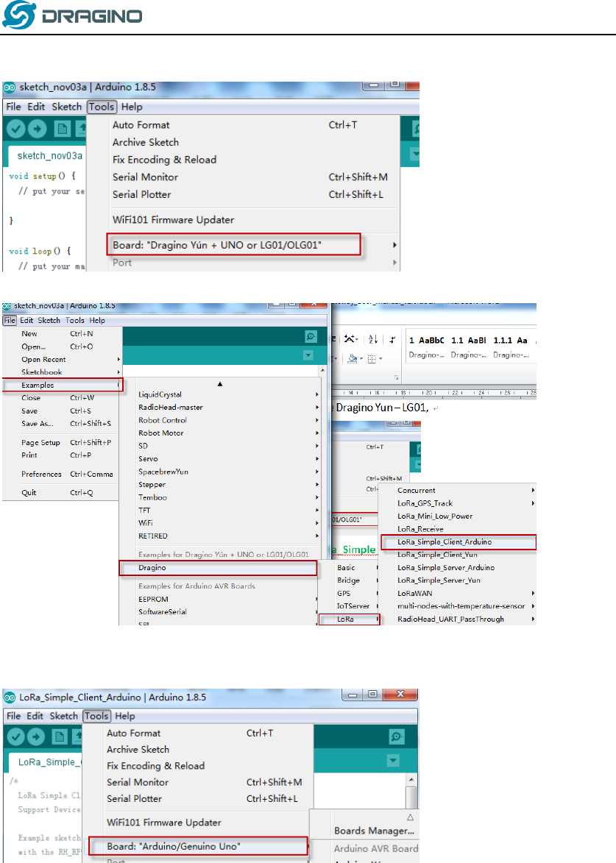Click the Sort A-Z icon in Word ribbon
The height and width of the screenshot is (863, 616).
point(373,340)
